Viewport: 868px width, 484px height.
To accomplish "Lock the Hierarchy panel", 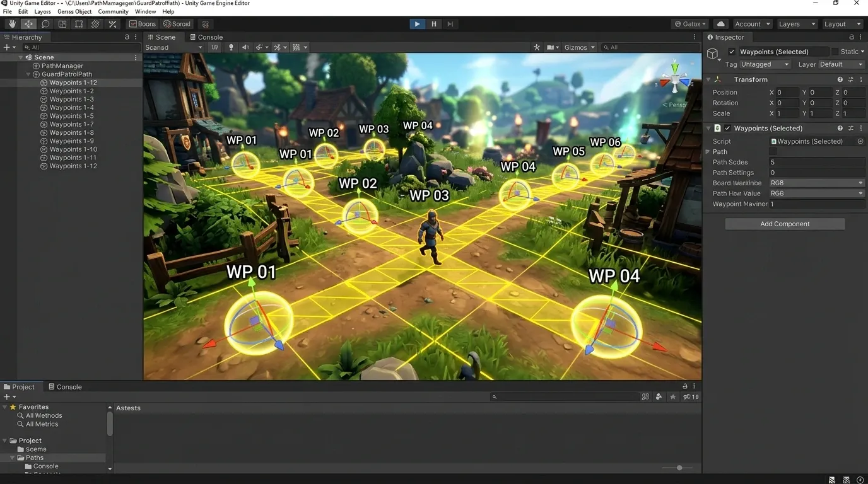I will click(127, 37).
